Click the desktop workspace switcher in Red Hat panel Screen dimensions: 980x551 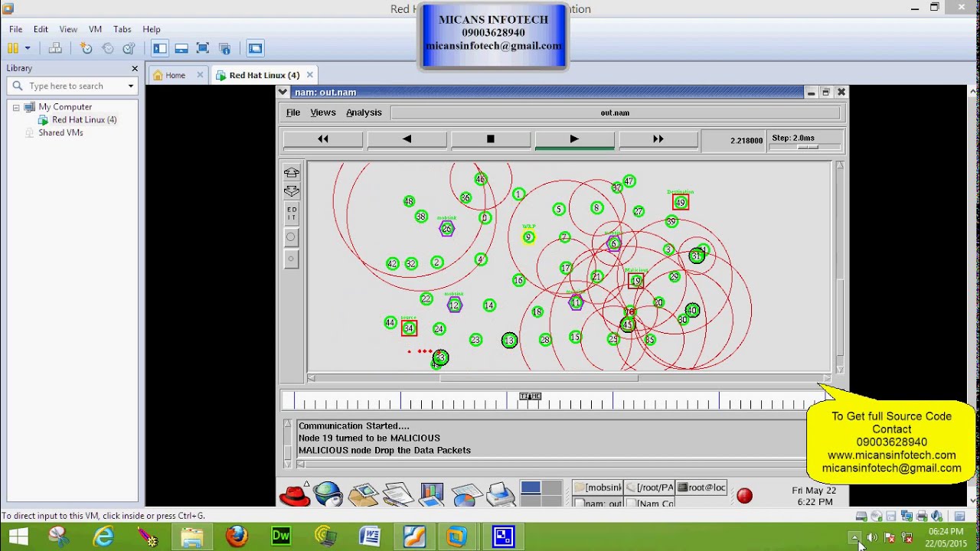[541, 494]
